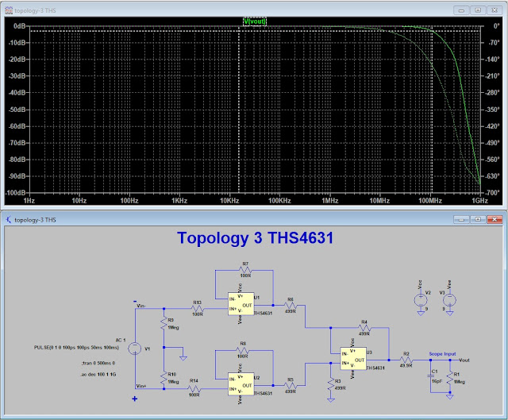The image size is (508, 420).
Task: Maximize the schematic window
Action: [x=478, y=219]
